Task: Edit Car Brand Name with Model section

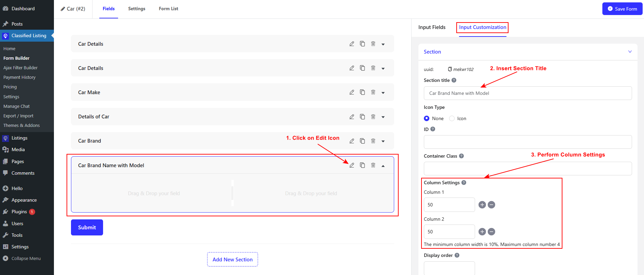Action: click(x=352, y=165)
